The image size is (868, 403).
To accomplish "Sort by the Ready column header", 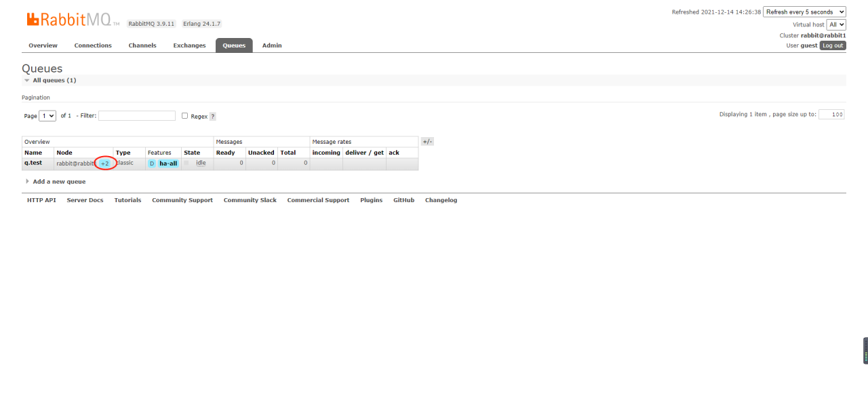I will point(225,153).
